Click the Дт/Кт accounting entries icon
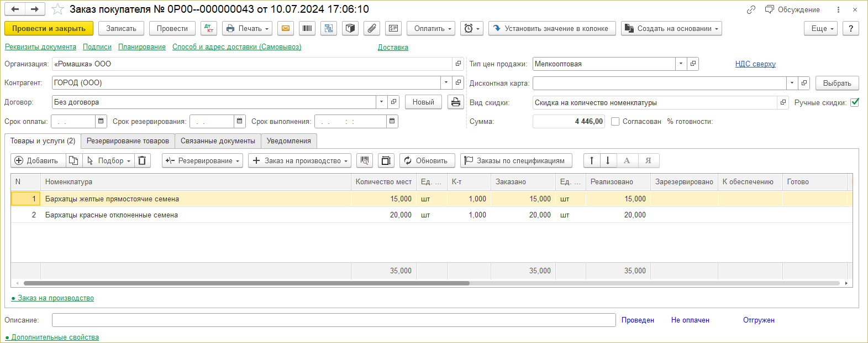 [209, 28]
